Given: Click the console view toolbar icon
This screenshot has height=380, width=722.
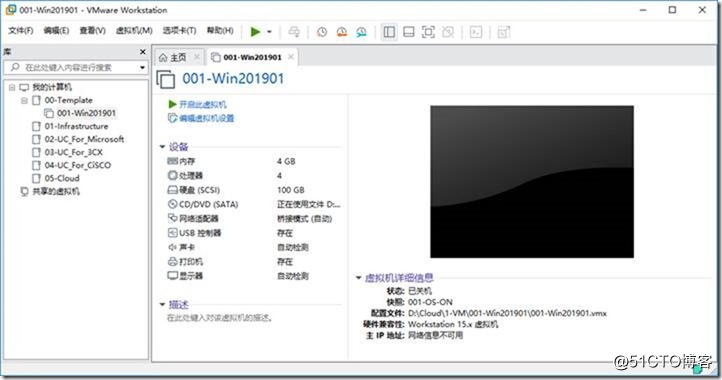Looking at the screenshot, I should click(x=476, y=32).
